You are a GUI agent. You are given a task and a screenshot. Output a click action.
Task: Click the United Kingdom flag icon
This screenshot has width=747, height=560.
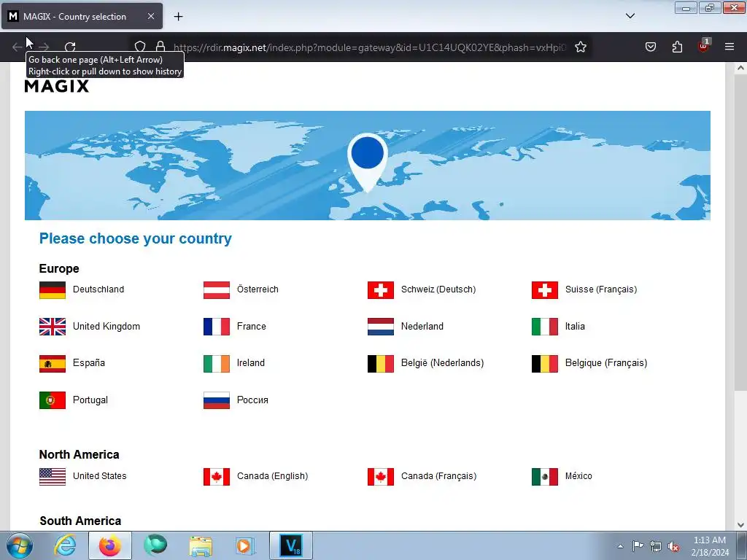(x=53, y=327)
